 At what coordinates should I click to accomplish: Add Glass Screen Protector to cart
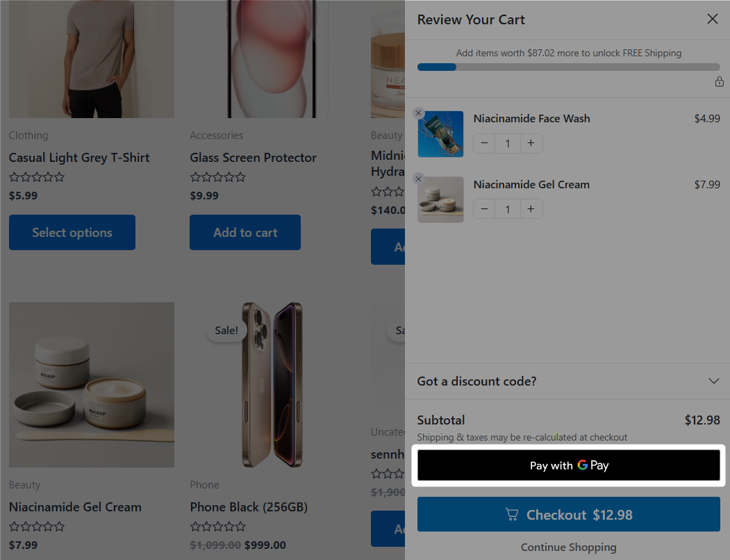(x=245, y=233)
